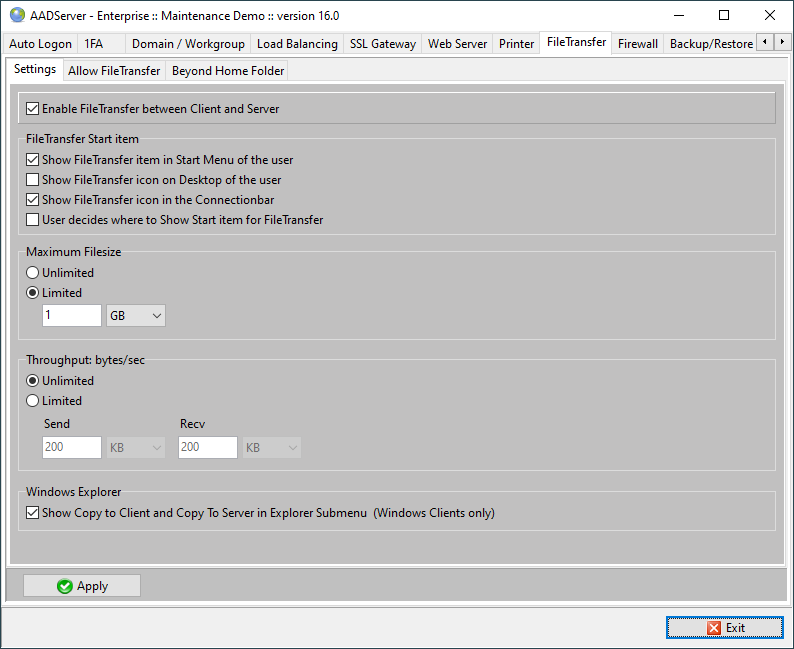Go to the Firewall tab

click(637, 44)
